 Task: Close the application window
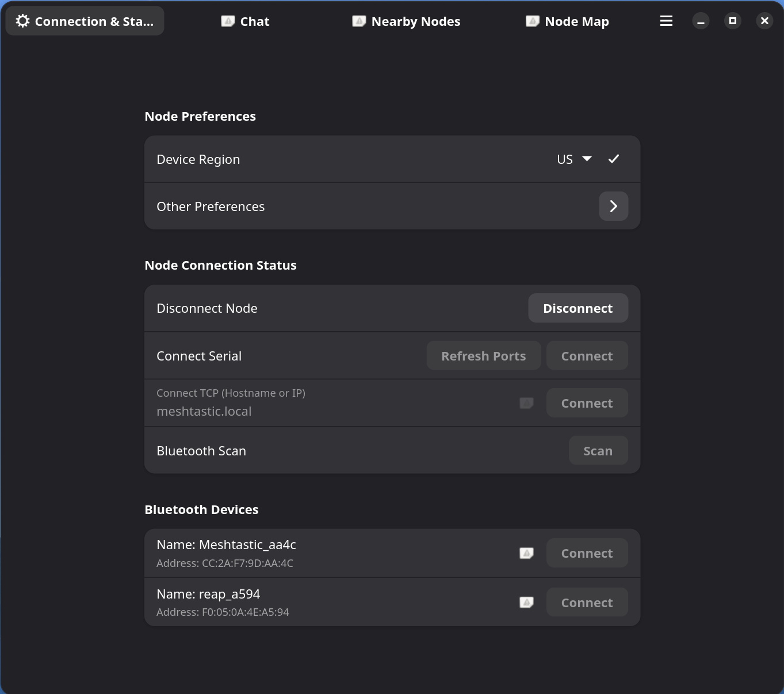[764, 21]
